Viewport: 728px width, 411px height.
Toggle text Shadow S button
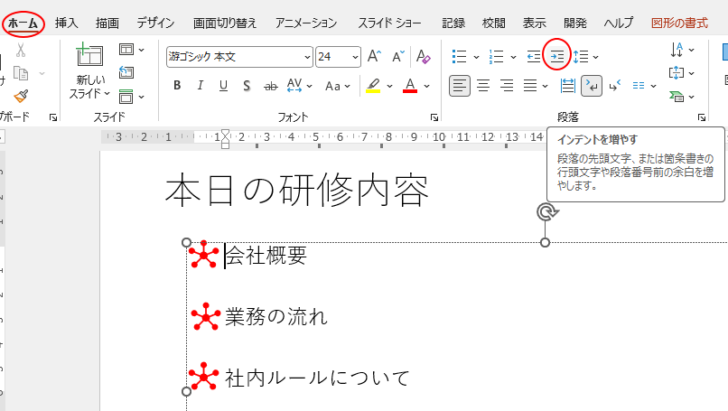(247, 85)
